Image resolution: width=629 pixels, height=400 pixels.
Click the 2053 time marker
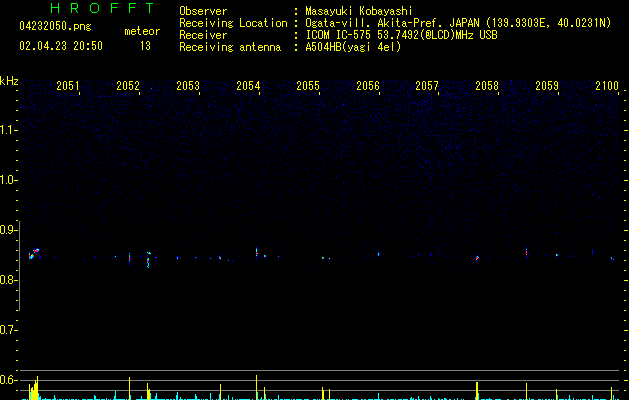click(x=188, y=86)
